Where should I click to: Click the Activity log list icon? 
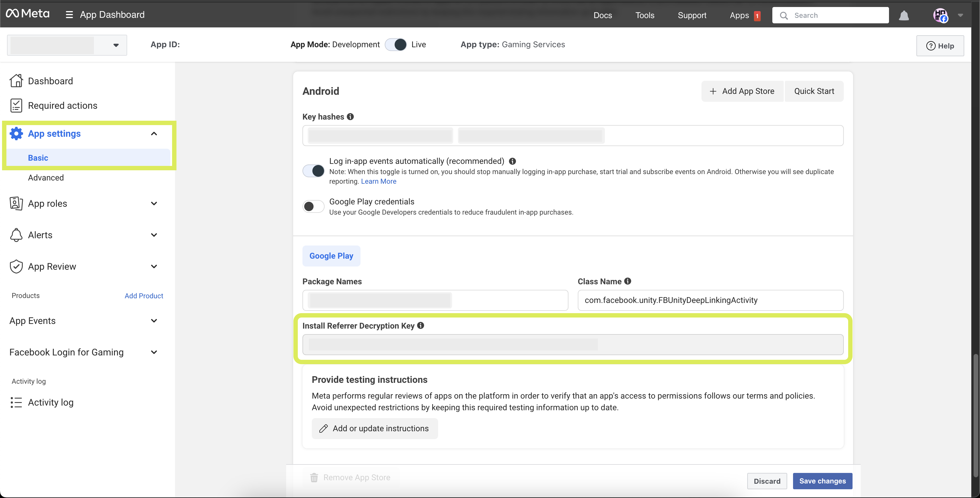tap(16, 402)
